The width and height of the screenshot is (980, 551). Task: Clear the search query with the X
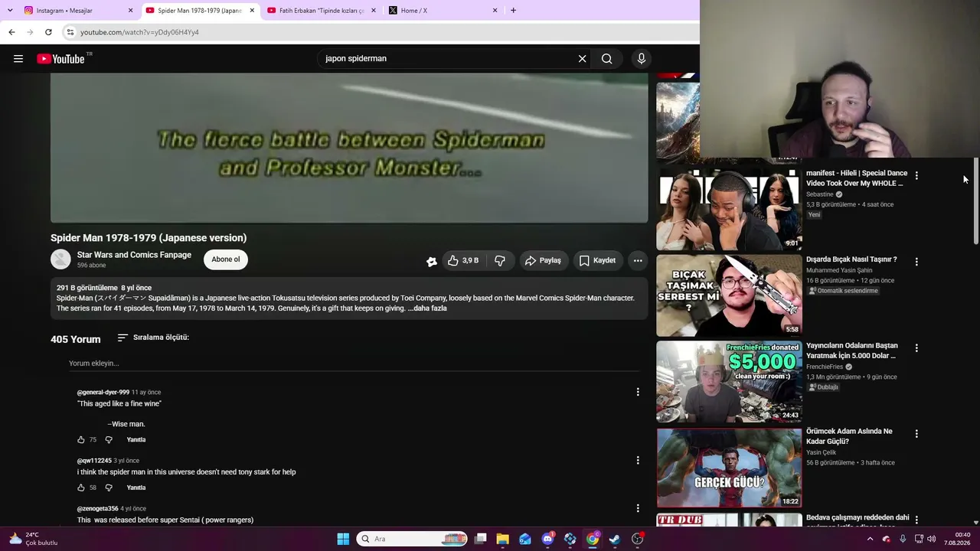click(x=582, y=59)
